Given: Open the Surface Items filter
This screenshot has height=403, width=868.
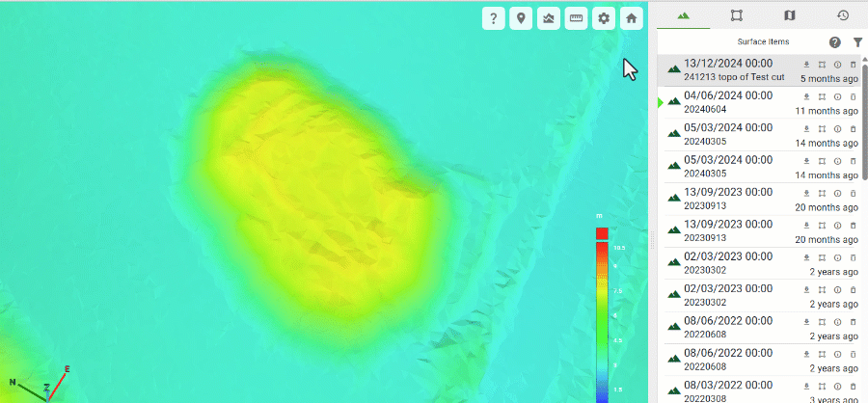Looking at the screenshot, I should click(x=857, y=42).
